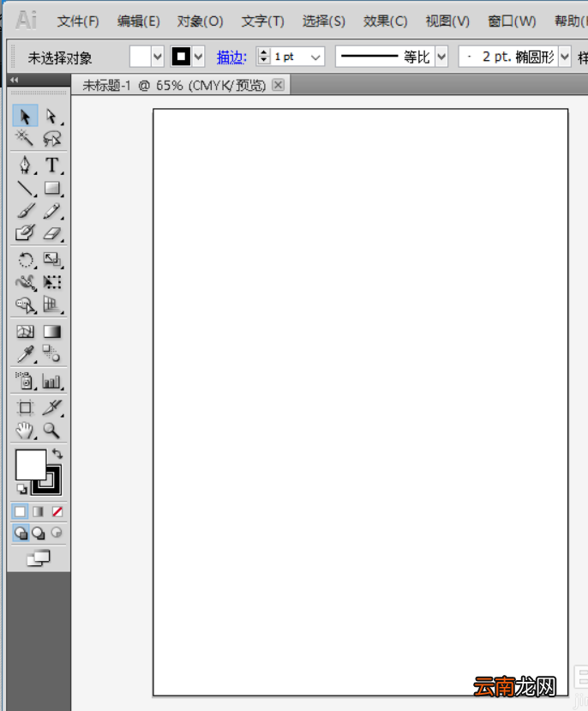Click the white Fill box in tools panel

coord(30,464)
